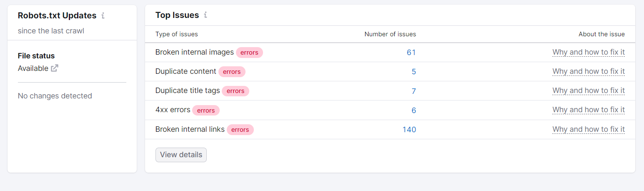Screen dimensions: 644x191
Task: Click errors badge next to 4xx errors
Action: point(205,111)
